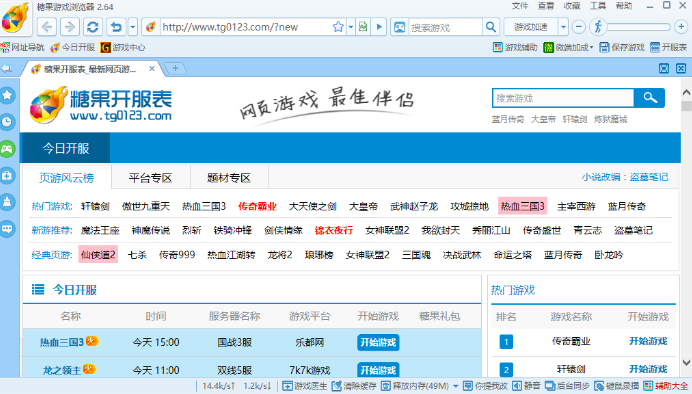
Task: Expand the dropdown after 释放内存
Action: coord(455,386)
